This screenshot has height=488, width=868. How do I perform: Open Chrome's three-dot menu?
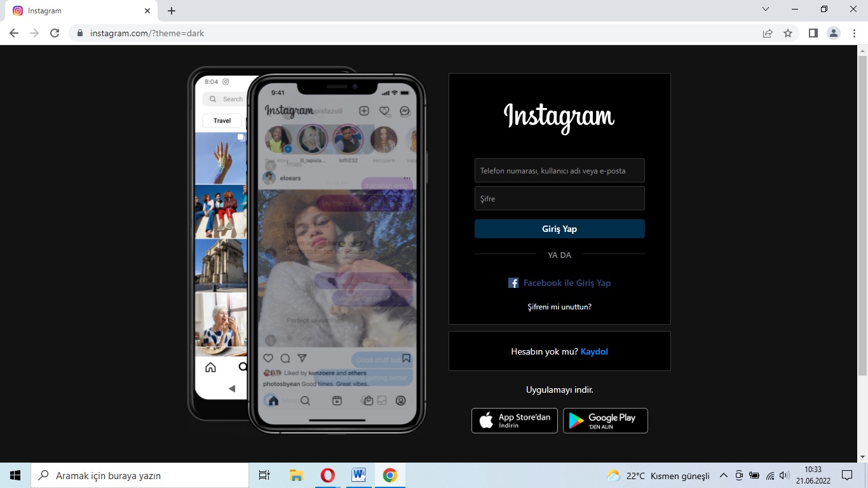tap(855, 32)
